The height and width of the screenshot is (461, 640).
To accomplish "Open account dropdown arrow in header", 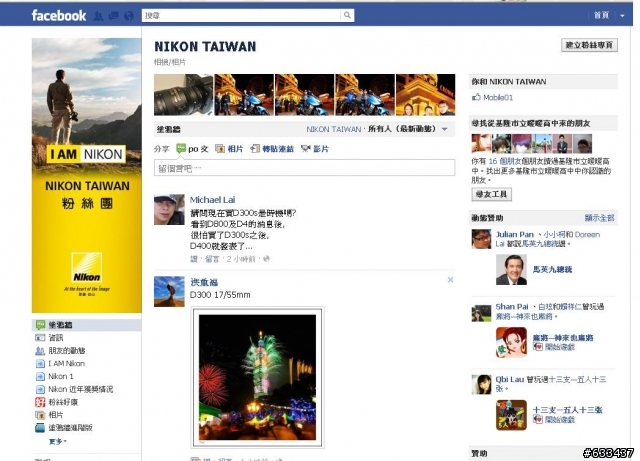I will click(622, 16).
